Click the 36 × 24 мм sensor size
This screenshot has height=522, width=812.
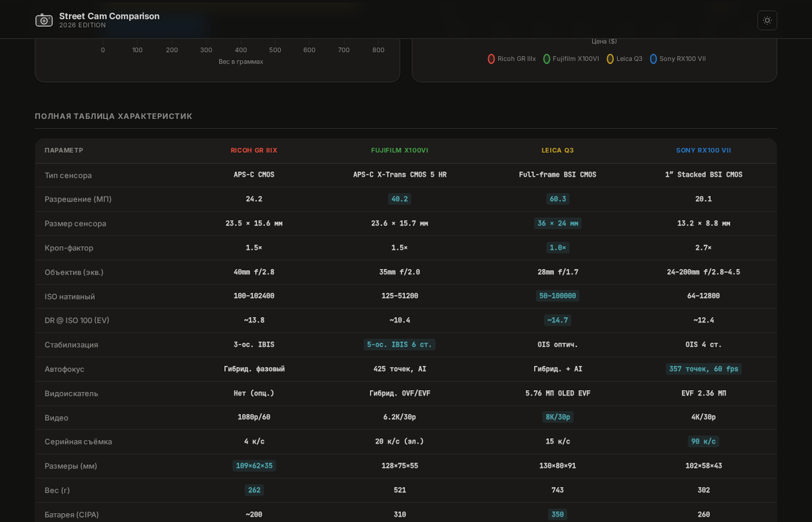pos(558,223)
